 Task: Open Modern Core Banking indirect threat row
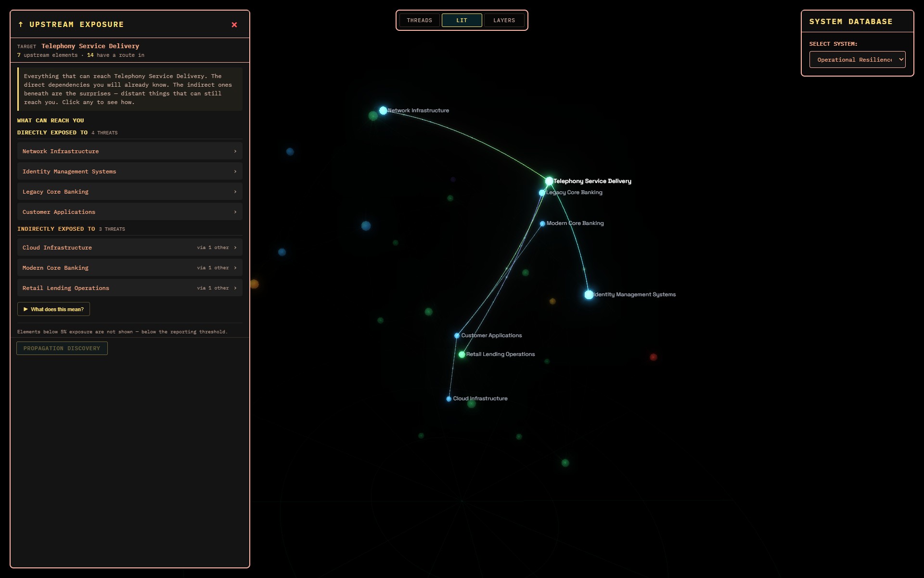click(x=130, y=268)
